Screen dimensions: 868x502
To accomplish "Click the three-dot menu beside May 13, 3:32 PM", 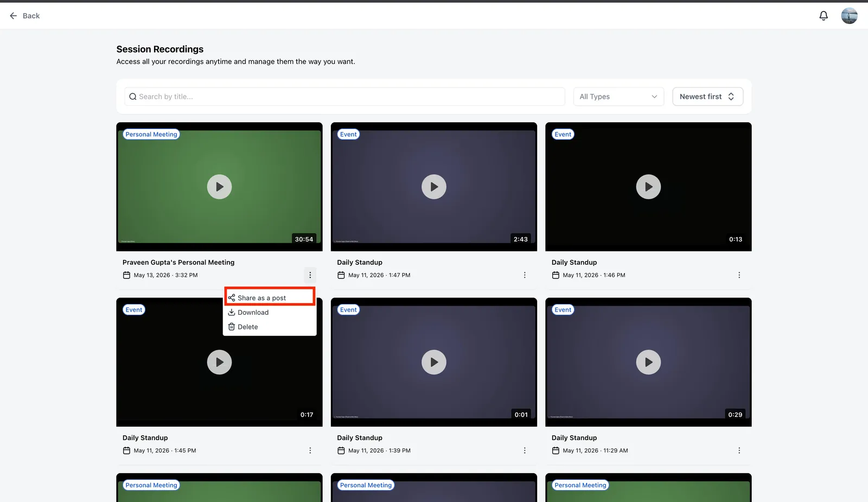I will (310, 275).
